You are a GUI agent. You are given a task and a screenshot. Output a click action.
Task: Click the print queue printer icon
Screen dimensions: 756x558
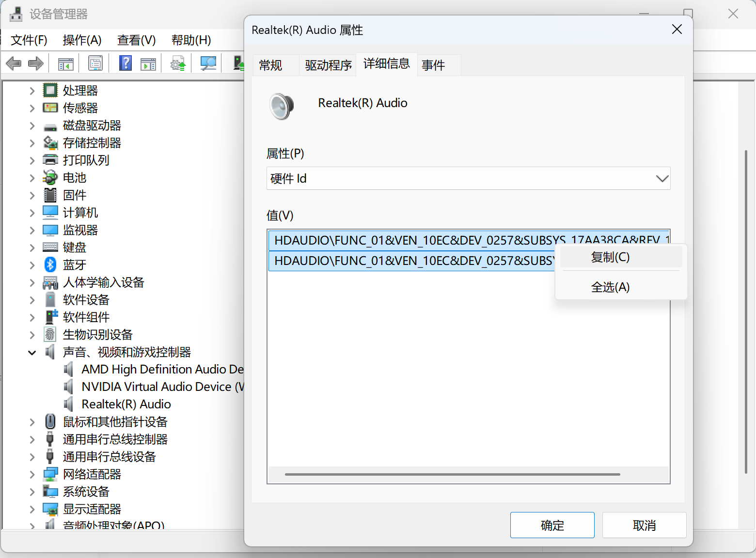(x=50, y=160)
